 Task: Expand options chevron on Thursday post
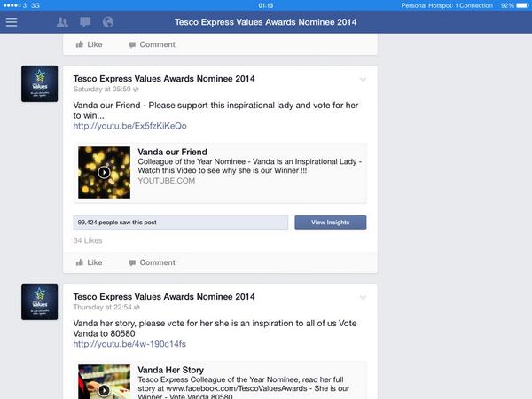(x=363, y=298)
